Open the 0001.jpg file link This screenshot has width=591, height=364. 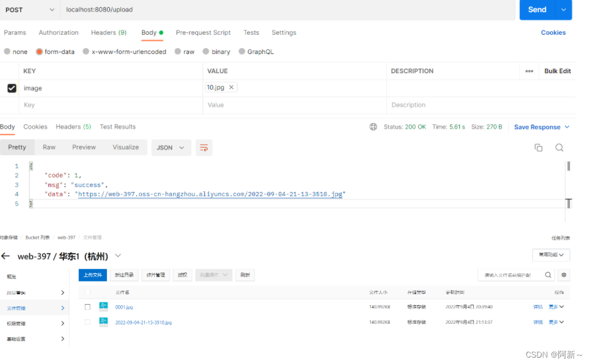(124, 307)
